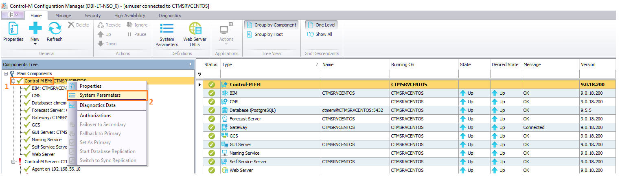Select Web Server in the tree
Screen dimensions: 644x191
point(44,154)
